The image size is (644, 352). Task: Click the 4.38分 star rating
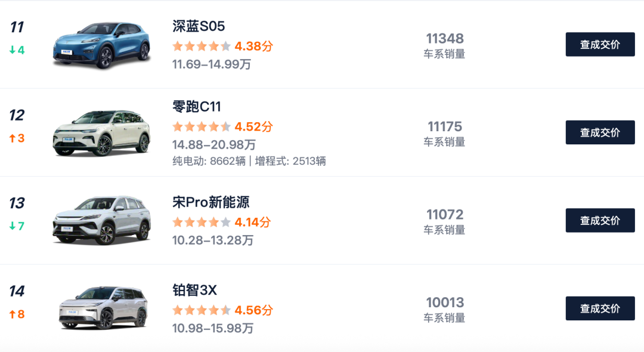pos(222,46)
